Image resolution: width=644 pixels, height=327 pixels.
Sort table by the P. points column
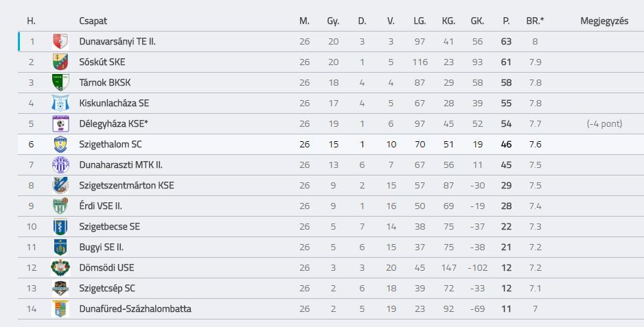pyautogui.click(x=506, y=21)
